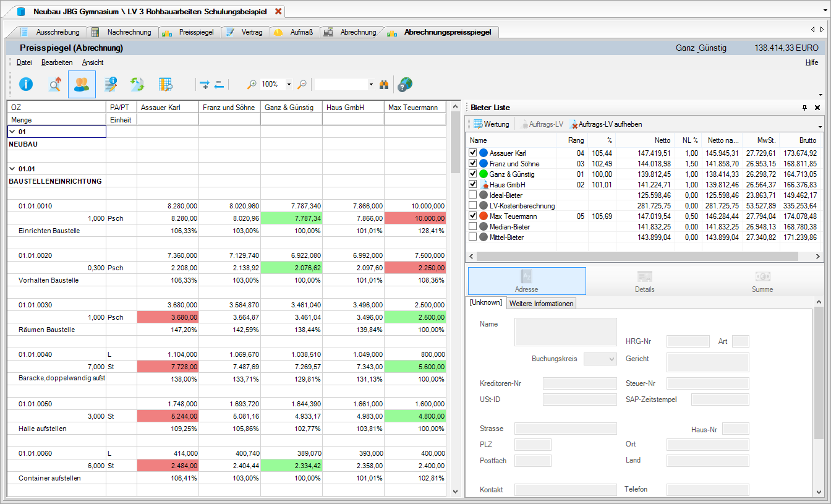Open the Weitere Informationen tab

tap(542, 303)
